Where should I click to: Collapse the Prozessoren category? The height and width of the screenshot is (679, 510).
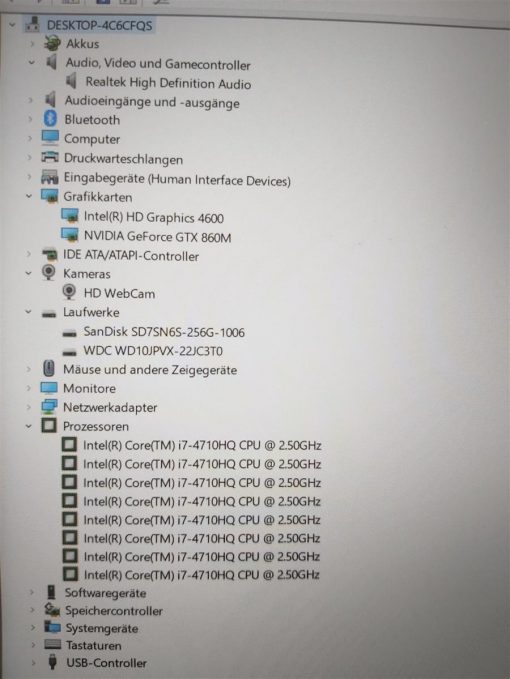(x=29, y=426)
